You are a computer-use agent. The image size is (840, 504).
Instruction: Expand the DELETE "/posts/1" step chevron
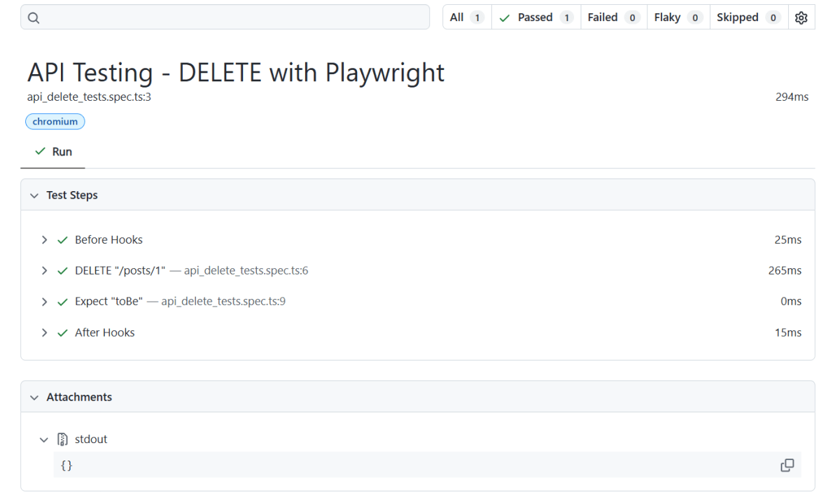click(44, 271)
